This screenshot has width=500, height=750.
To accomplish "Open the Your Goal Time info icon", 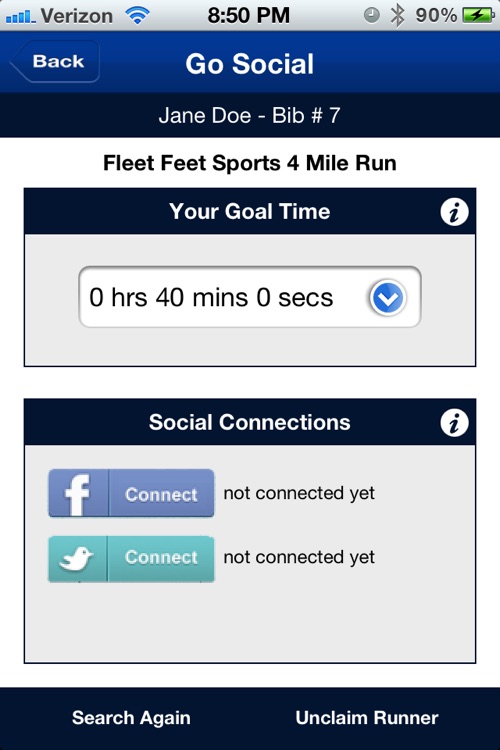I will (454, 212).
